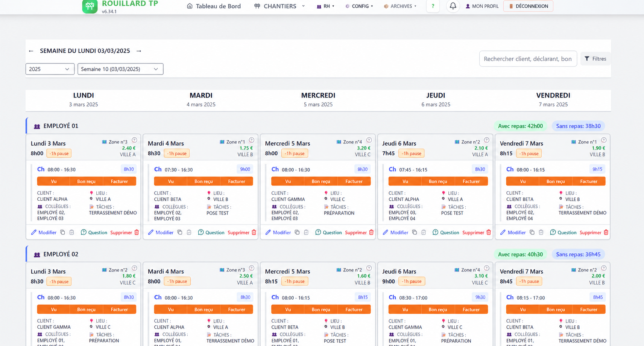The width and height of the screenshot is (644, 346).
Task: Toggle Bon reçu on Employé 02's Mercredi 5 Mars card
Action: 321,309
